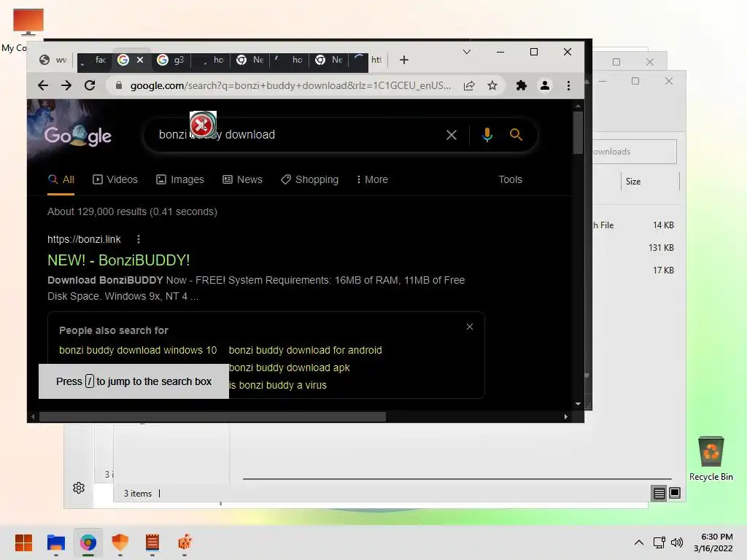Switch to the fac tab
The height and width of the screenshot is (560, 747).
tap(96, 60)
